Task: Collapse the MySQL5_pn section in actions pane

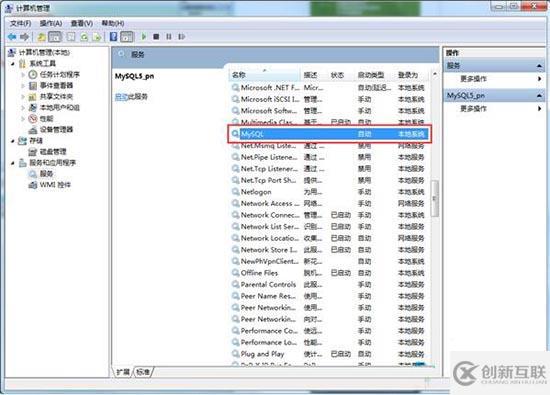Action: click(x=539, y=96)
